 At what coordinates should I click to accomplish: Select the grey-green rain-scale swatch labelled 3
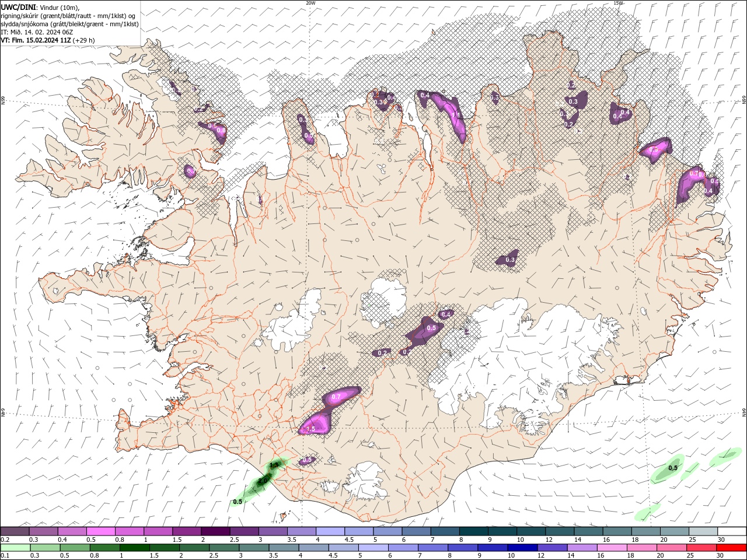point(253,548)
